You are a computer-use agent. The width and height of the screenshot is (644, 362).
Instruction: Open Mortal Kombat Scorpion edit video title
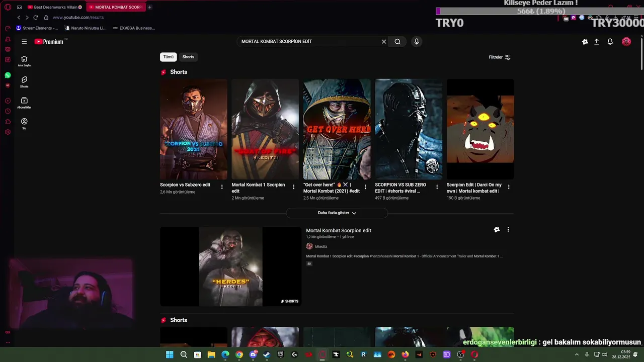[339, 230]
